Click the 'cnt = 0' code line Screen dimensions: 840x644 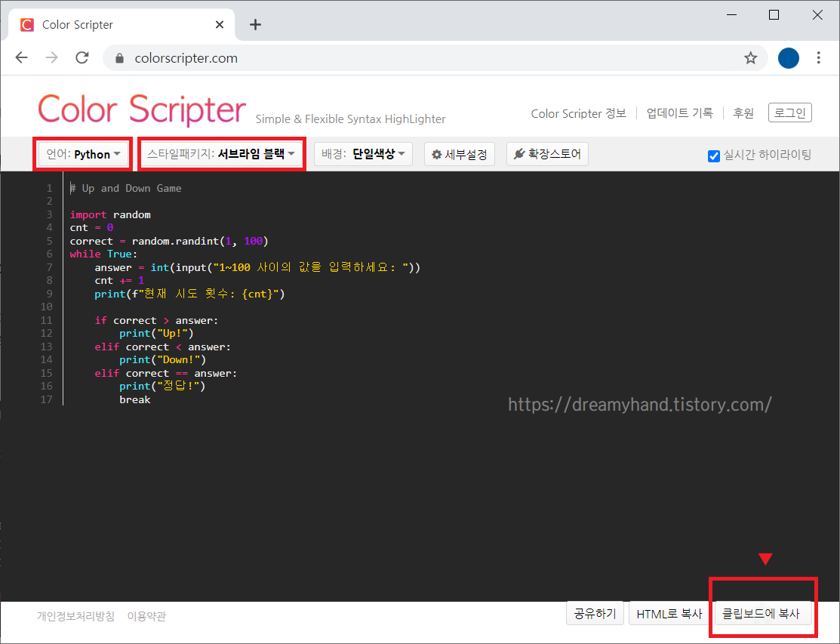(x=91, y=228)
